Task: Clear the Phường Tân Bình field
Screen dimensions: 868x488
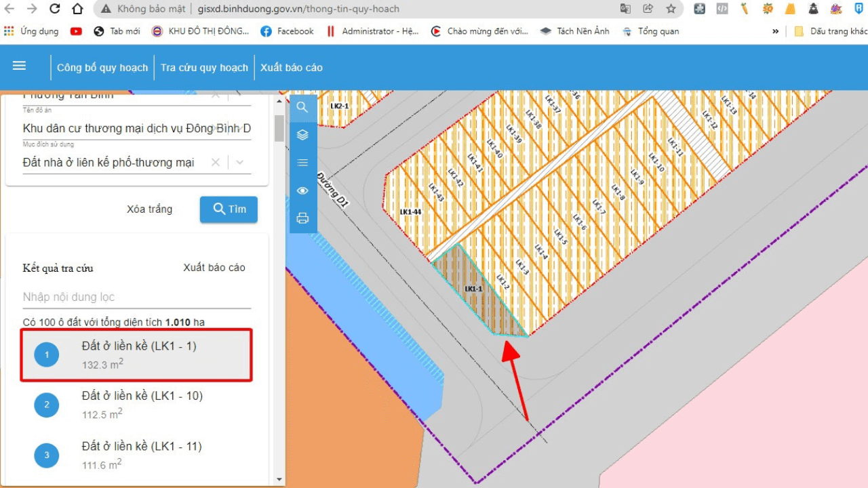Action: tap(216, 95)
